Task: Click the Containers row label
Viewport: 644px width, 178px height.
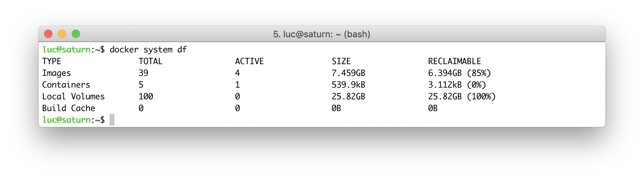Action: point(66,85)
